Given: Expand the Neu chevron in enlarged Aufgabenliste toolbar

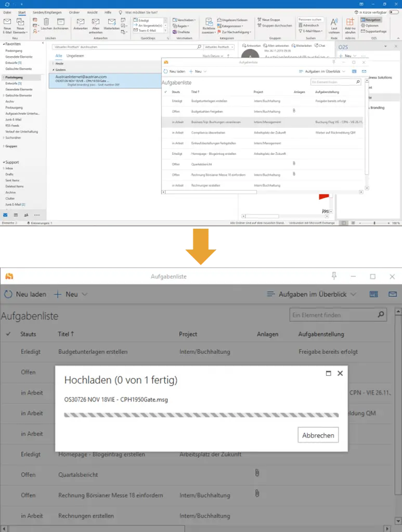Looking at the screenshot, I should [x=85, y=294].
